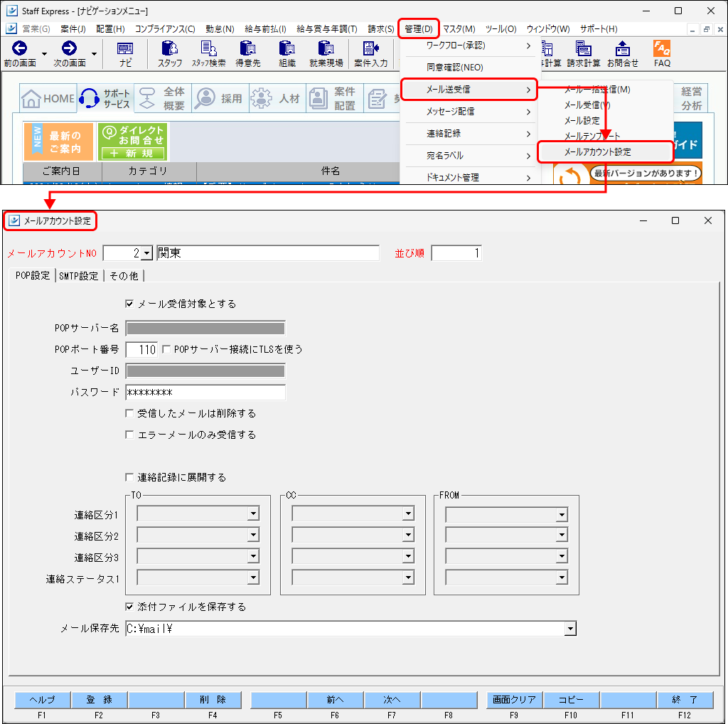The width and height of the screenshot is (728, 724).
Task: Click the 次の画面 forward arrow icon
Action: (69, 49)
